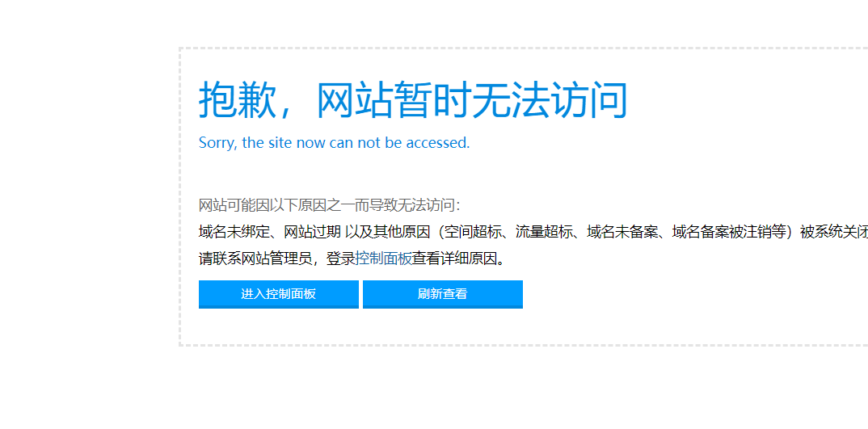The width and height of the screenshot is (868, 429).
Task: Follow the blue 控制面板 inline link
Action: pyautogui.click(x=383, y=259)
